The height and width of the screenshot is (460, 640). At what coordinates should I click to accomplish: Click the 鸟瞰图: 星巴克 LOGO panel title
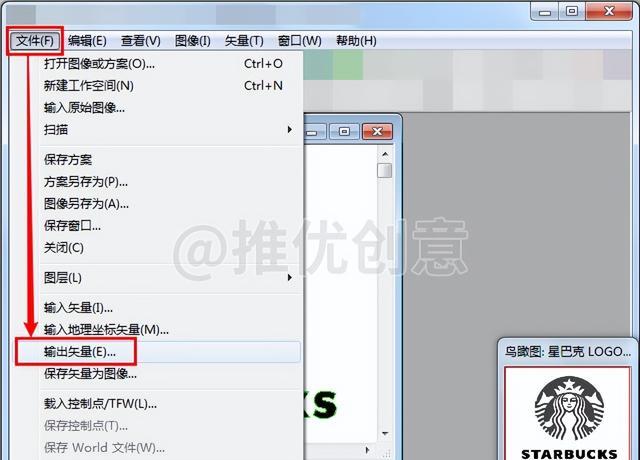pos(568,351)
